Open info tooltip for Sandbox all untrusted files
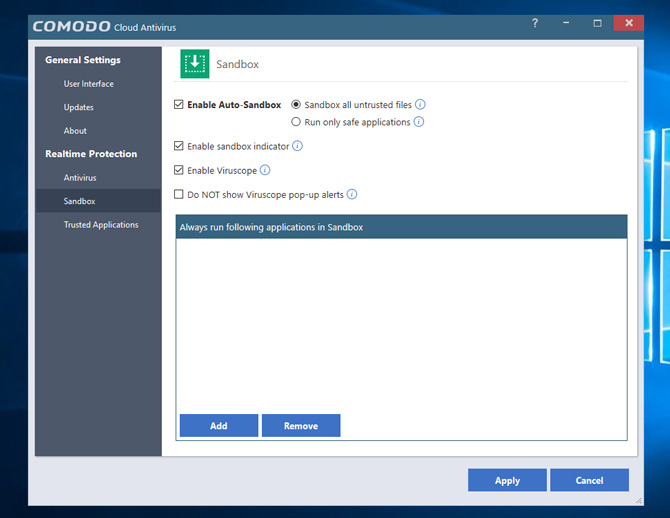The width and height of the screenshot is (670, 518). tap(420, 104)
